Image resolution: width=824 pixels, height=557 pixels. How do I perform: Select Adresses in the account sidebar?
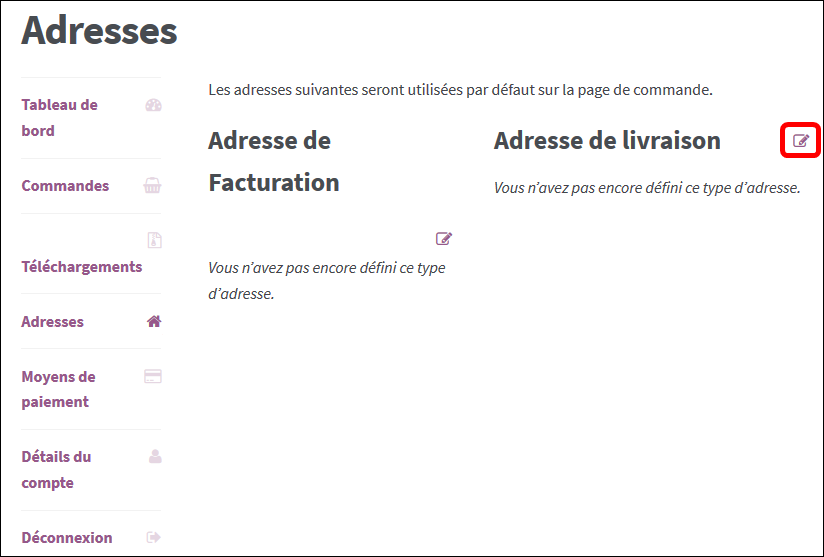(x=53, y=322)
